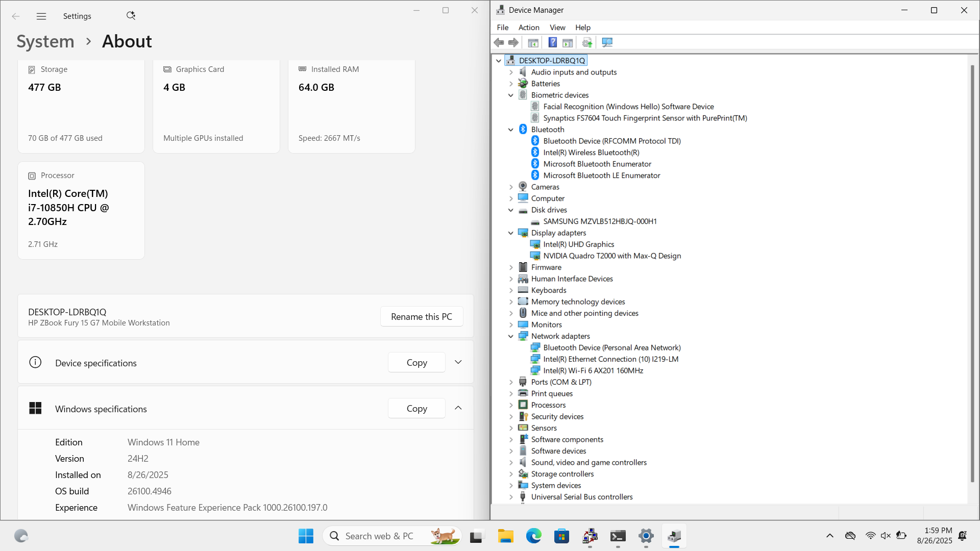This screenshot has width=980, height=551.
Task: Collapse the Network adapters node
Action: 511,336
